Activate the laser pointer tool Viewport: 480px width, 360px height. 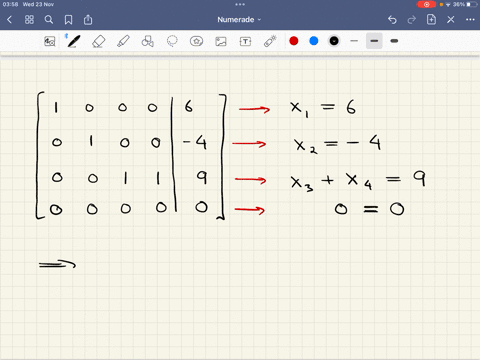[x=270, y=41]
